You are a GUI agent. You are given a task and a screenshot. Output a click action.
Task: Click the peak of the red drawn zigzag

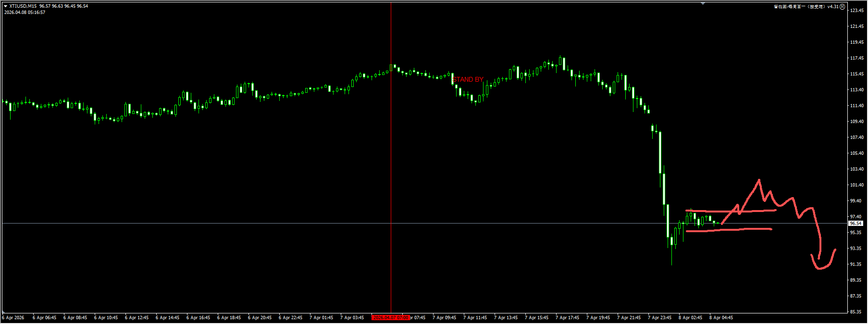pyautogui.click(x=759, y=180)
